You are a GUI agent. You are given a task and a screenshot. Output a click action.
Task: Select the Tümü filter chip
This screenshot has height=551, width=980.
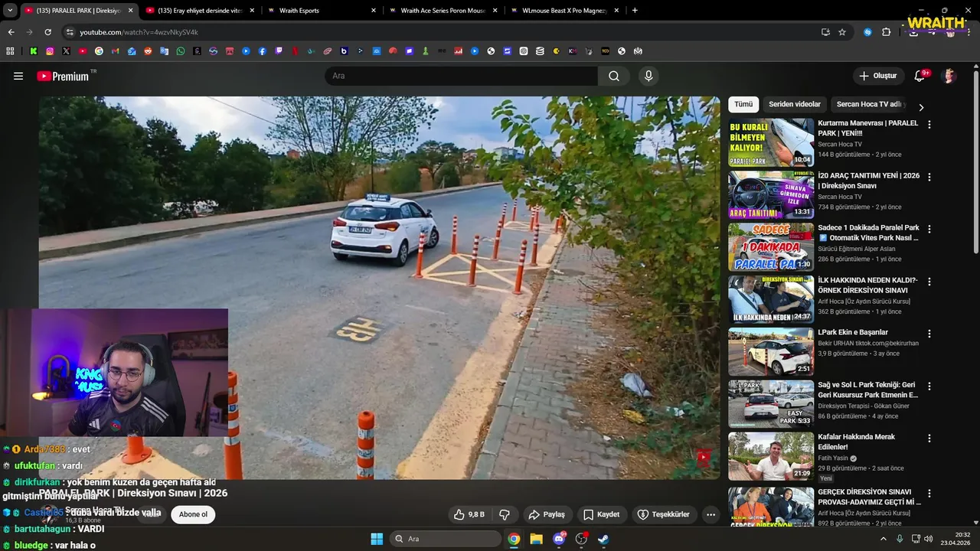(x=743, y=104)
